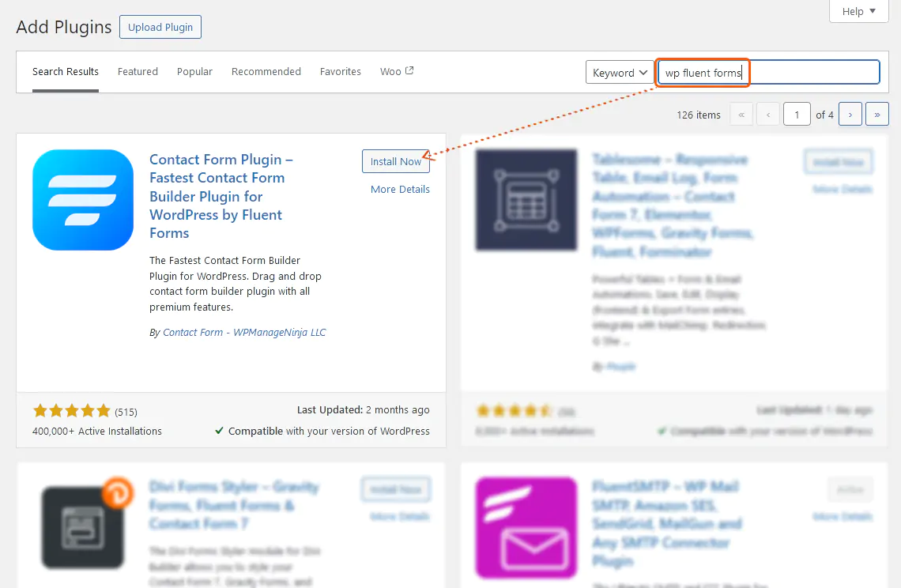This screenshot has width=901, height=588.
Task: Click the FluentSMTP envelope plugin icon
Action: tap(526, 528)
